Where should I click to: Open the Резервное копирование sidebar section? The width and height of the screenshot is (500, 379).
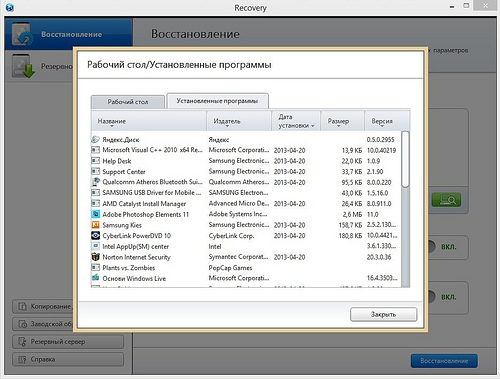tap(39, 66)
